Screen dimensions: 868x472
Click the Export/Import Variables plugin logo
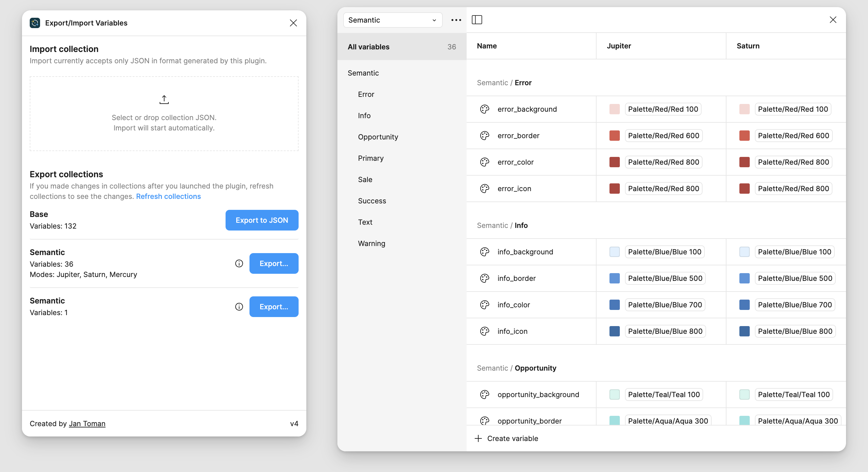[35, 23]
